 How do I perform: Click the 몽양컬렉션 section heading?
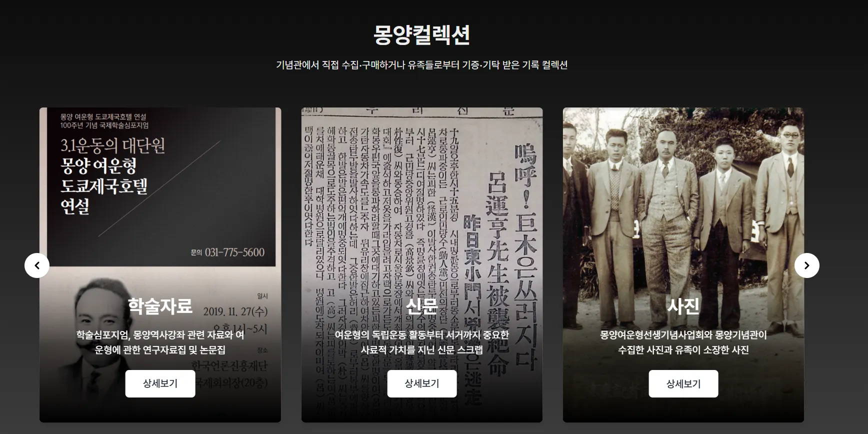422,34
